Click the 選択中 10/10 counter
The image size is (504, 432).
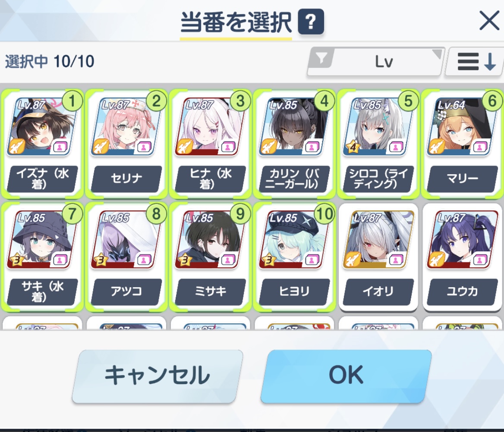(x=50, y=61)
